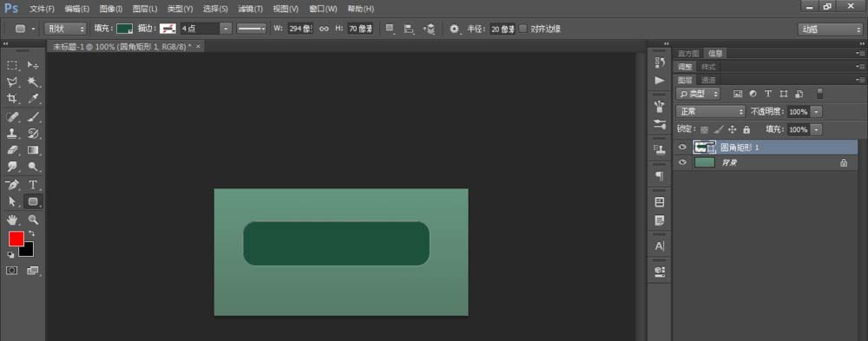This screenshot has height=341, width=868.
Task: Toggle filter for adjustment layers
Action: (753, 94)
